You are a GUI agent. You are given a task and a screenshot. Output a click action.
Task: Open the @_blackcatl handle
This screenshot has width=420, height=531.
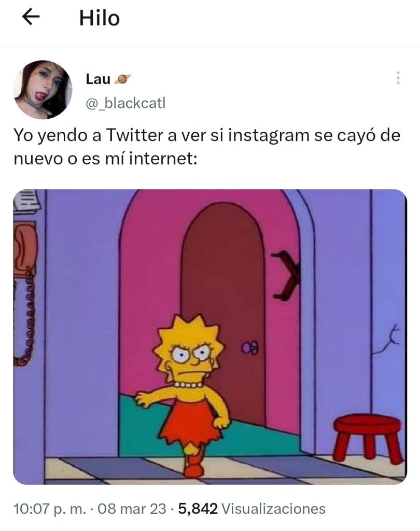[x=125, y=103]
